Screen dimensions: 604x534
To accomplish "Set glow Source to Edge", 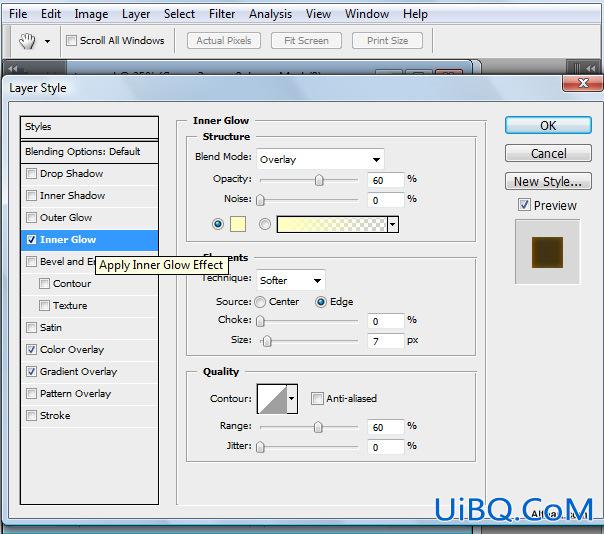I will tap(321, 302).
